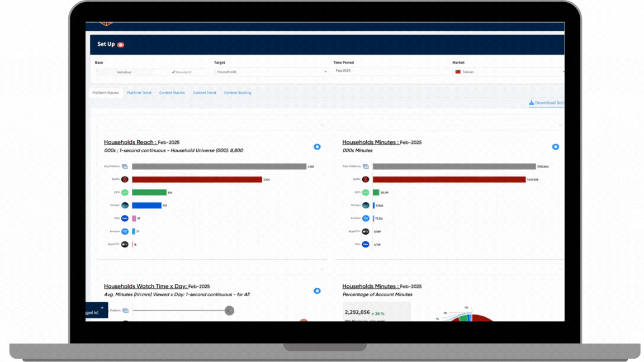
Task: Switch to the Content Trend tab
Action: tap(205, 93)
